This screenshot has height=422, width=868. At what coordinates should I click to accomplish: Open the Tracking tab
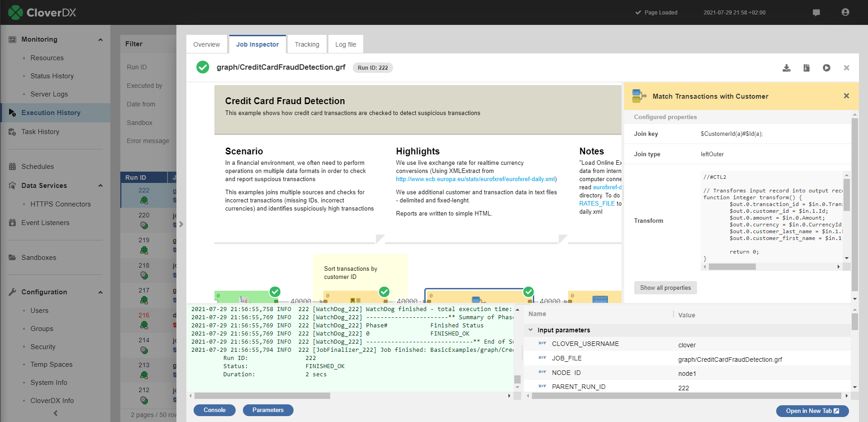[x=307, y=44]
